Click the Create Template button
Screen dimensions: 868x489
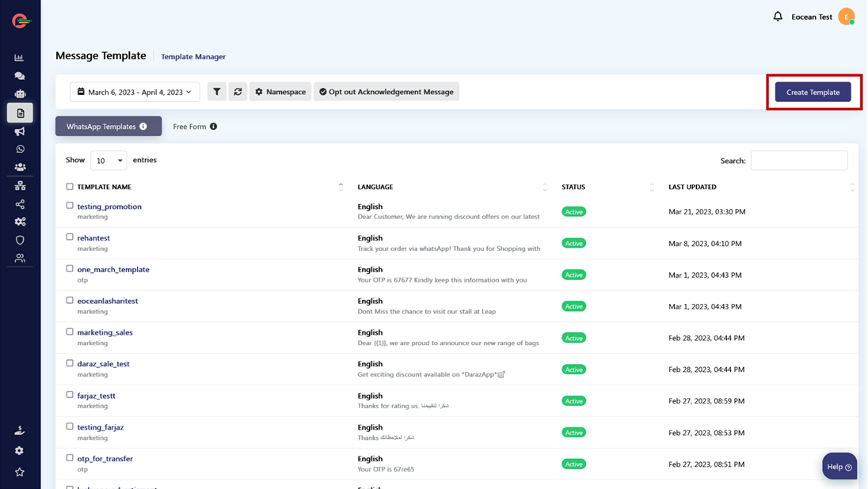(x=813, y=92)
